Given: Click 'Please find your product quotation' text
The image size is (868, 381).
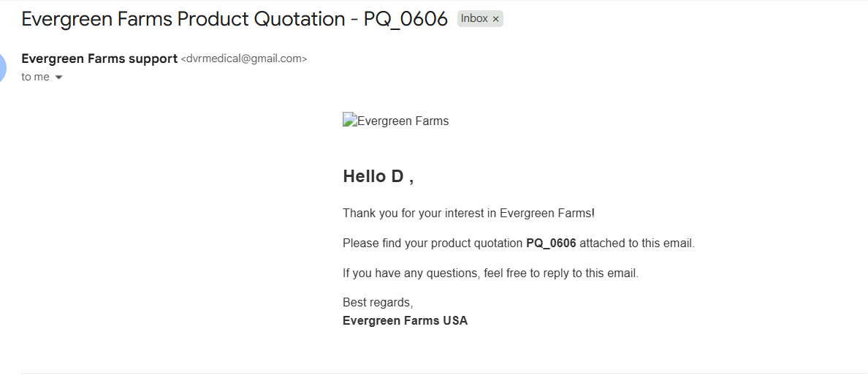Looking at the screenshot, I should (x=433, y=243).
